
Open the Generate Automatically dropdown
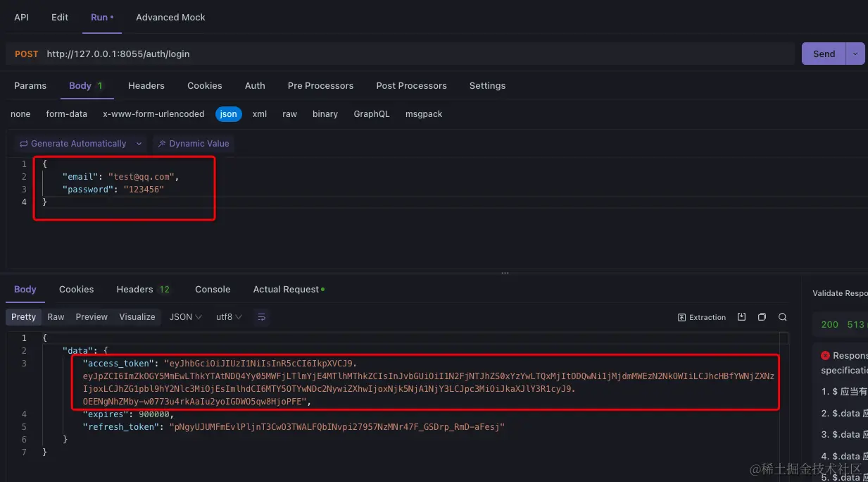tap(139, 143)
